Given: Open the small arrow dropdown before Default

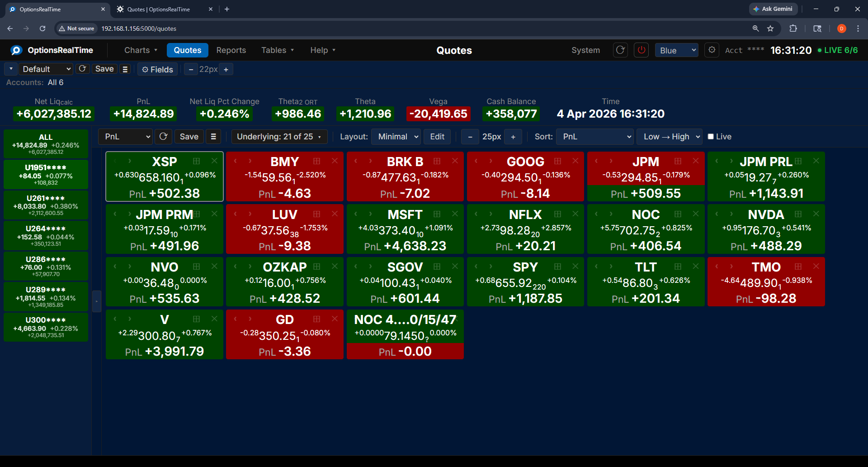Looking at the screenshot, I should (11, 69).
